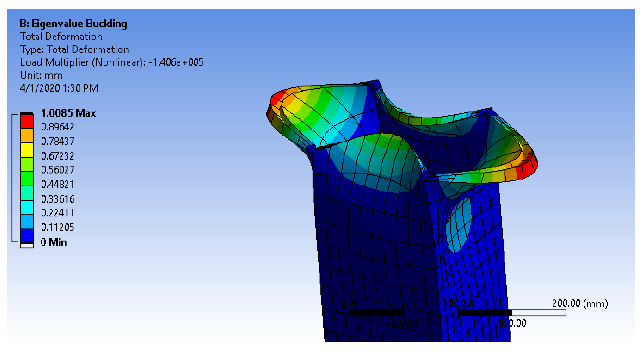The height and width of the screenshot is (358, 644).
Task: Click the 1.0085 Max legend label
Action: [68, 113]
